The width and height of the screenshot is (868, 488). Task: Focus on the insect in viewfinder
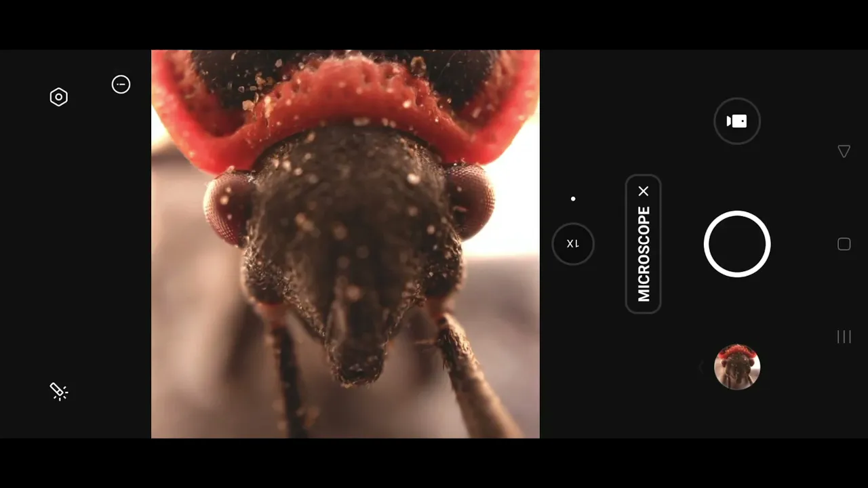coord(345,244)
